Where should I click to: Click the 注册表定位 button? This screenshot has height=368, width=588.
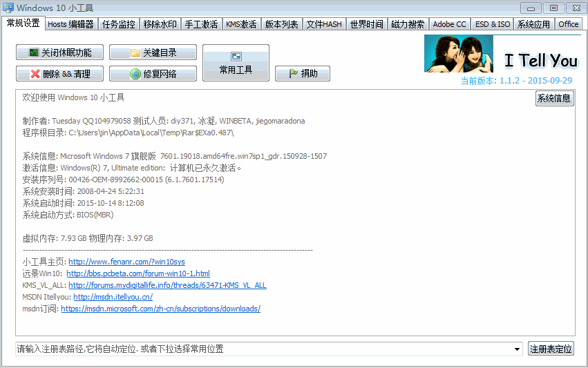tap(551, 349)
